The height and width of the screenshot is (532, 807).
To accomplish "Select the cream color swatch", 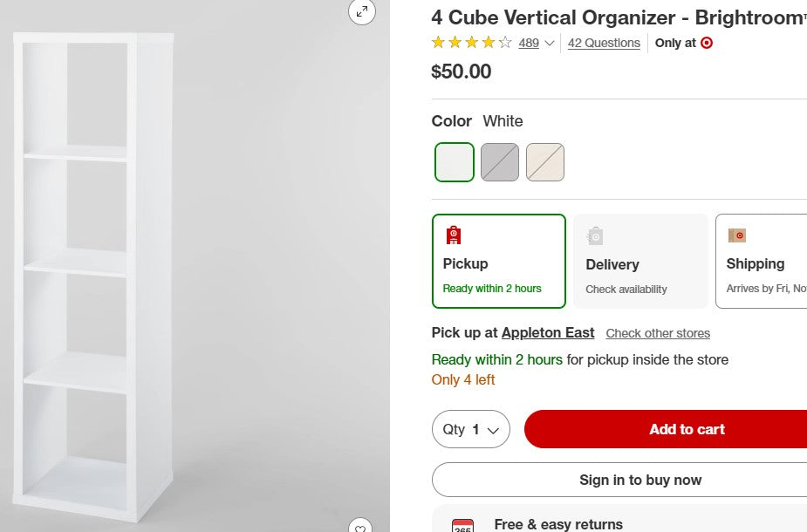I will pyautogui.click(x=544, y=162).
